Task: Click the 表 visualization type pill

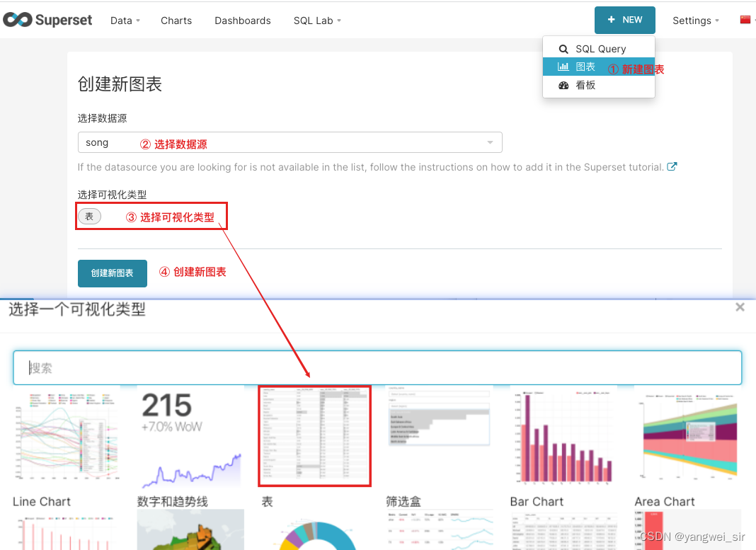Action: [90, 217]
